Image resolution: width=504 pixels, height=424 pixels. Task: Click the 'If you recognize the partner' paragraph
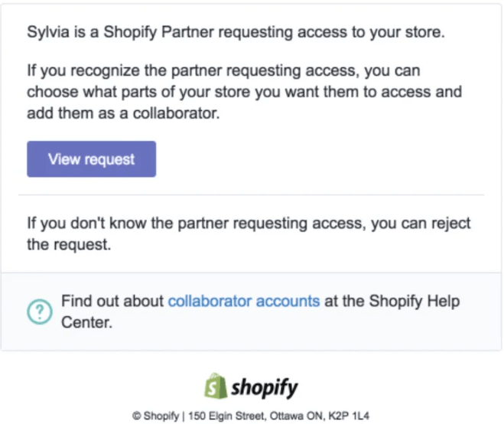pos(245,92)
